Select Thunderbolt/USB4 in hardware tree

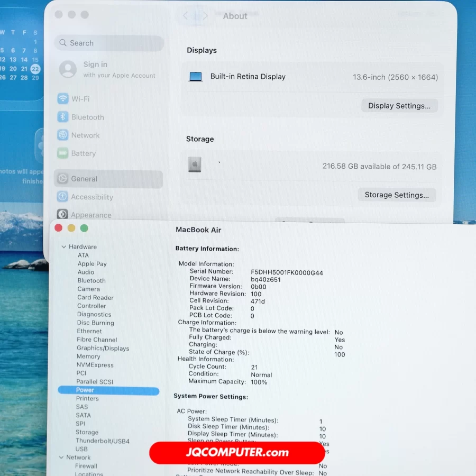coord(102,441)
